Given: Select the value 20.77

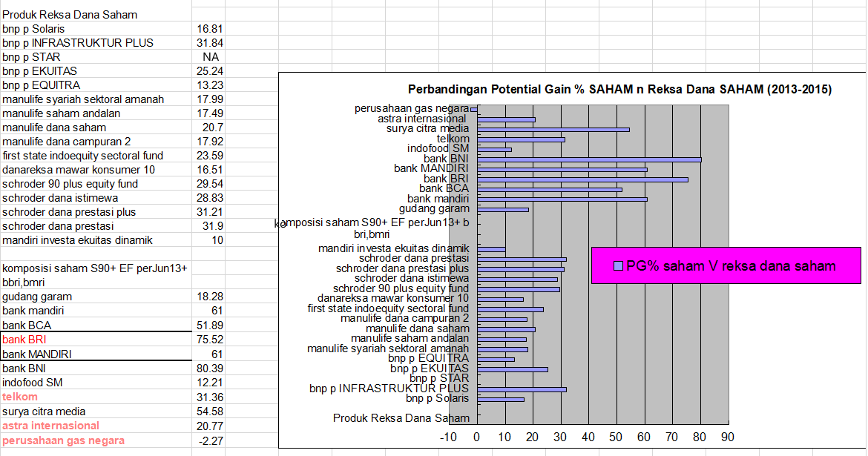Looking at the screenshot, I should coord(208,426).
